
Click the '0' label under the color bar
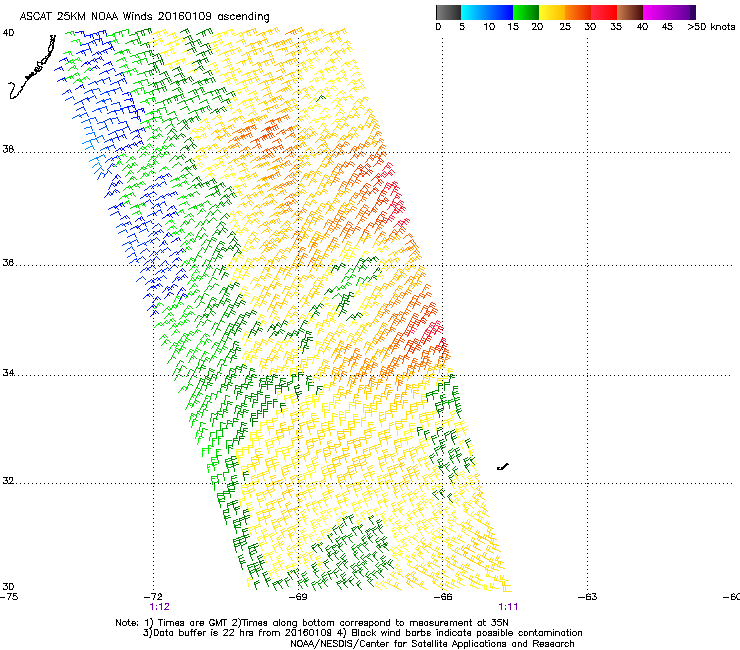pos(438,26)
